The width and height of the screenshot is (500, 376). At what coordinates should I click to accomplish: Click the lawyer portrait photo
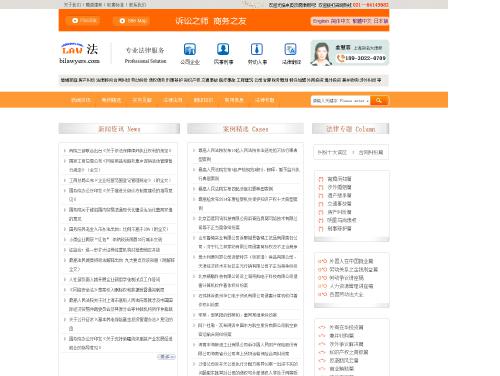click(x=321, y=53)
